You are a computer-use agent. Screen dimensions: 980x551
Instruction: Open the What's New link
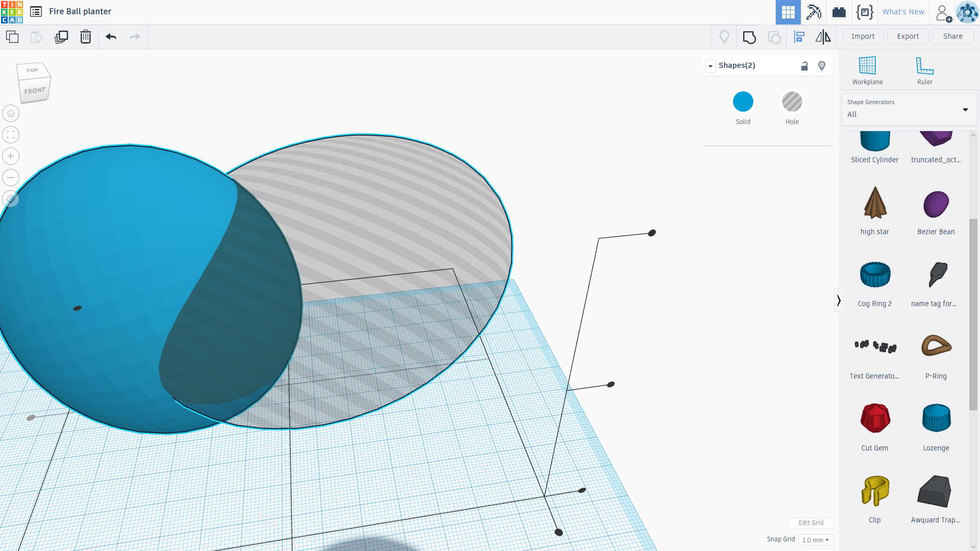coord(903,12)
